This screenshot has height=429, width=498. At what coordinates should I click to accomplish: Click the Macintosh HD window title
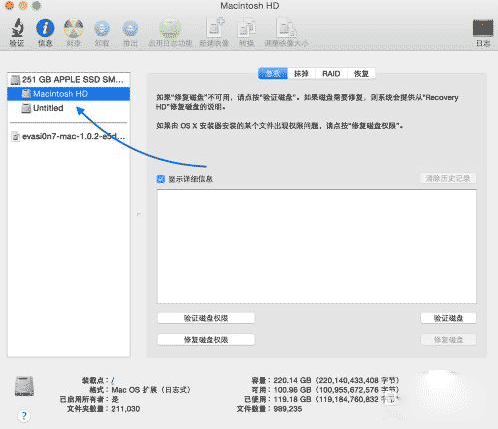tap(250, 6)
